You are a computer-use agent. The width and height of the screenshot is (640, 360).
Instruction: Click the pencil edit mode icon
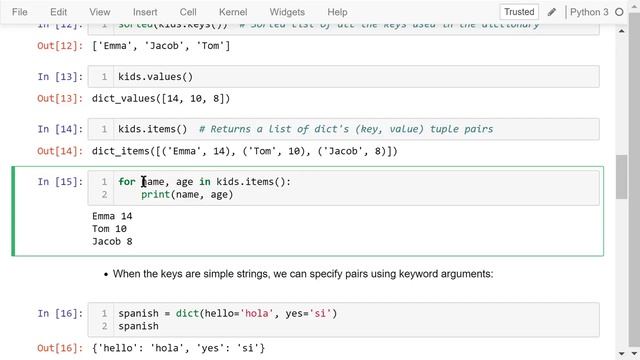pyautogui.click(x=551, y=12)
